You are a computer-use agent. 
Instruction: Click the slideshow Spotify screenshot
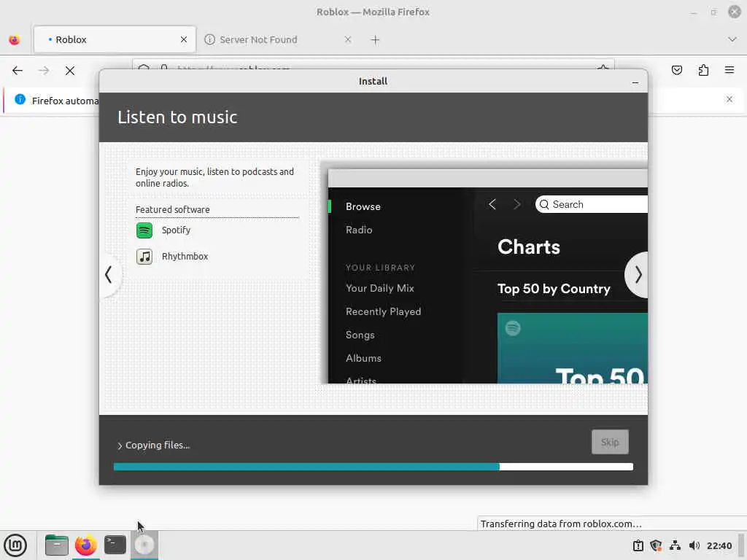(x=488, y=276)
